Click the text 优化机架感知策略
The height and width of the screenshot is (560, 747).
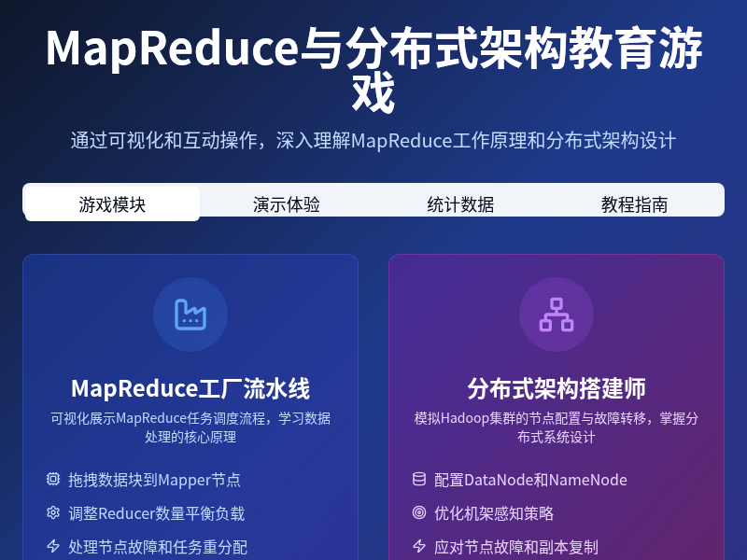494,513
